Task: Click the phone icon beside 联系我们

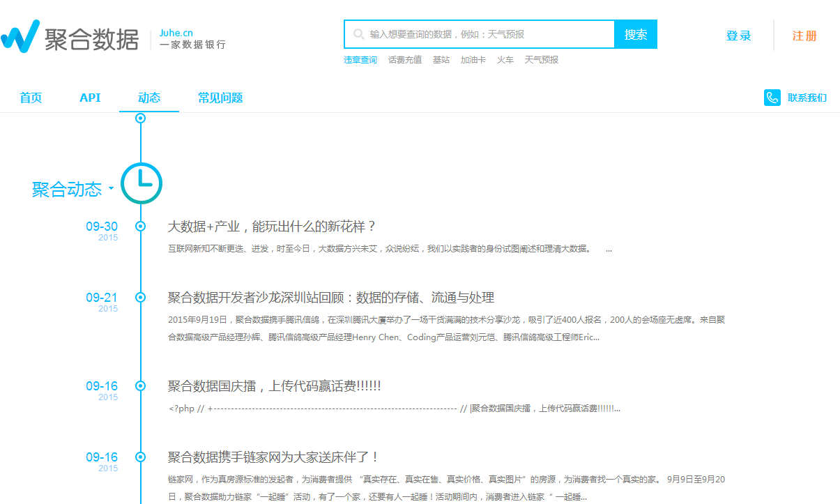Action: pos(772,98)
